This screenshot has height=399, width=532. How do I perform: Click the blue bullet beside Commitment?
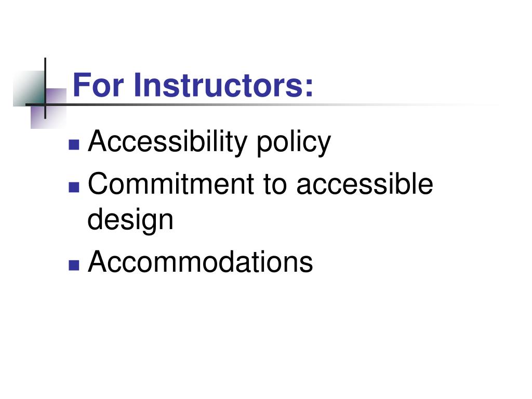(74, 187)
